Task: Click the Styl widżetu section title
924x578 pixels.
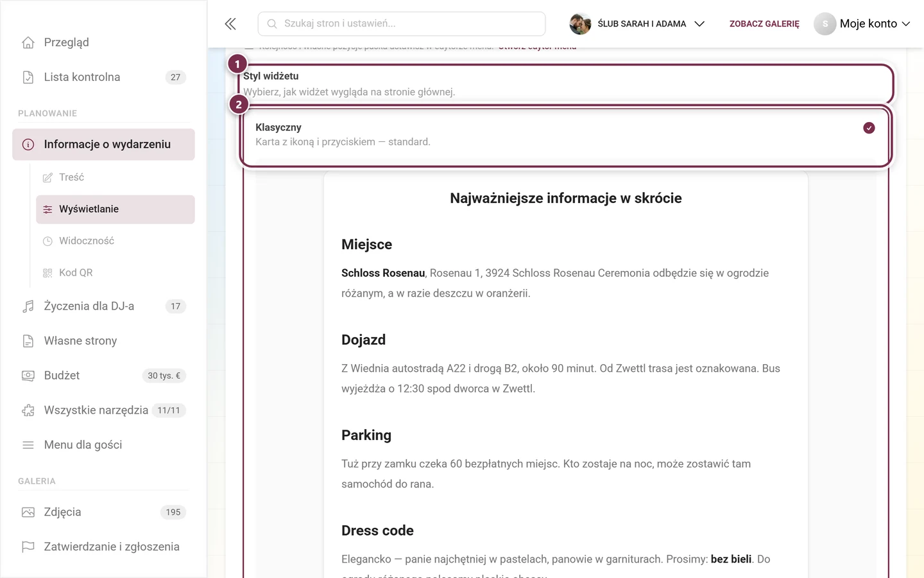Action: pos(271,76)
